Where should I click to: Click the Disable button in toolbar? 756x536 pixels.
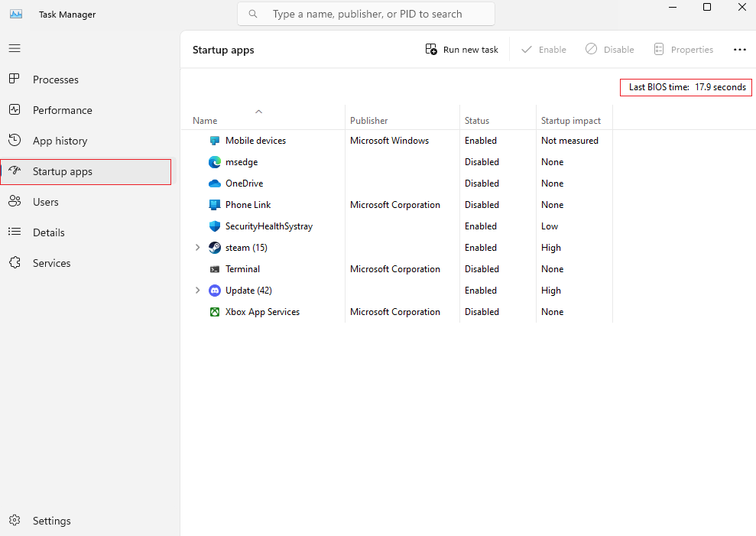point(610,49)
